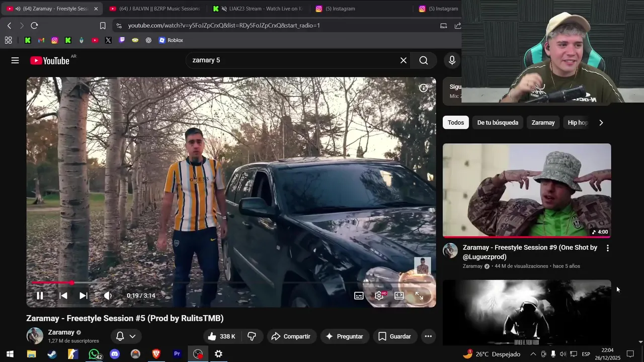Image resolution: width=644 pixels, height=362 pixels.
Task: Seek in the video progress bar
Action: [x=231, y=283]
